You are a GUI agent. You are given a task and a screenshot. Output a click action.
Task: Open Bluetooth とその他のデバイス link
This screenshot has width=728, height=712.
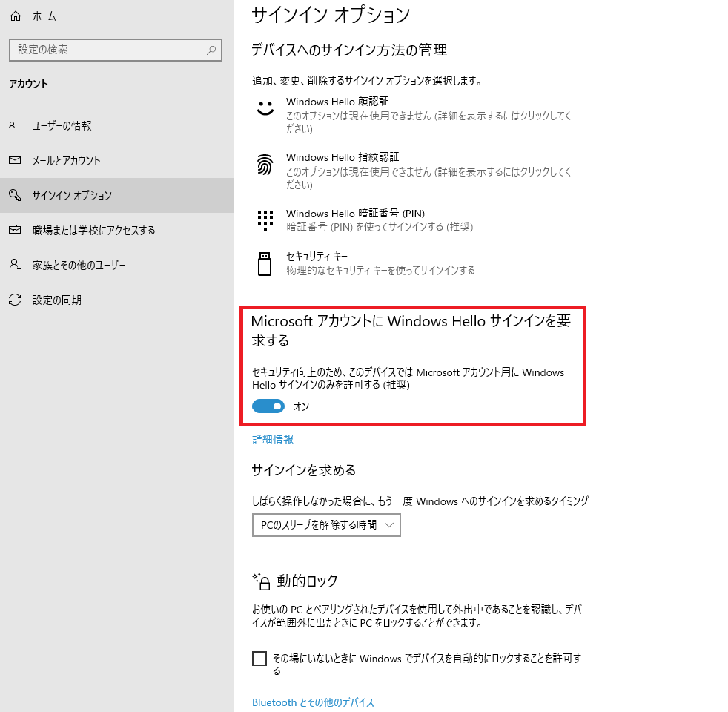(x=313, y=702)
